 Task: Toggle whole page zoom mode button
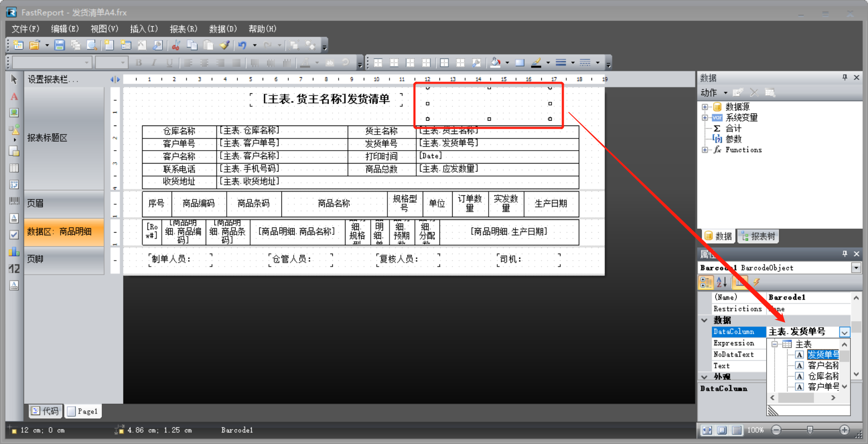tap(722, 430)
